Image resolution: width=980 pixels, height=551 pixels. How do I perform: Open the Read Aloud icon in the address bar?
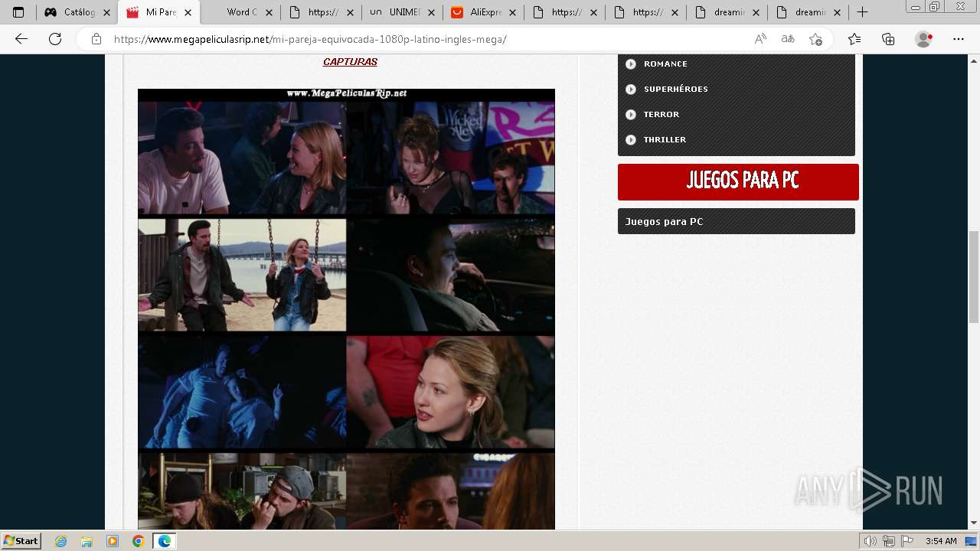pos(760,39)
